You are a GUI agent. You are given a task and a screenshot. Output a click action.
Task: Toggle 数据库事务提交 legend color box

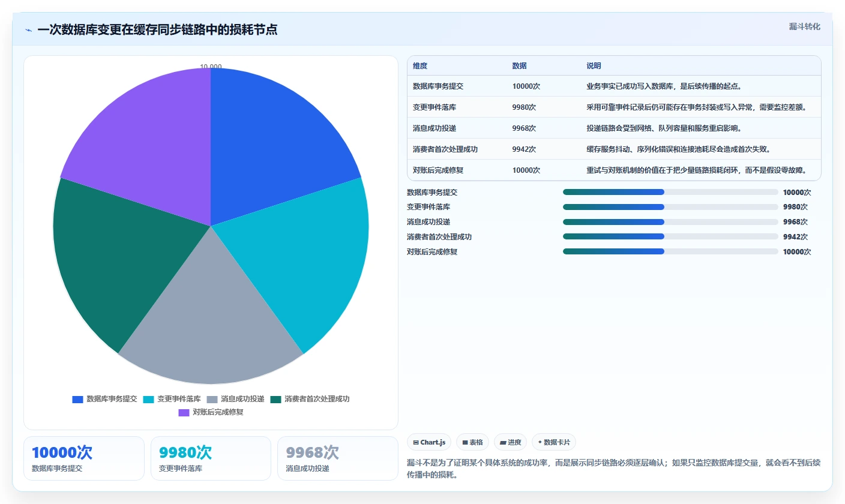[77, 399]
